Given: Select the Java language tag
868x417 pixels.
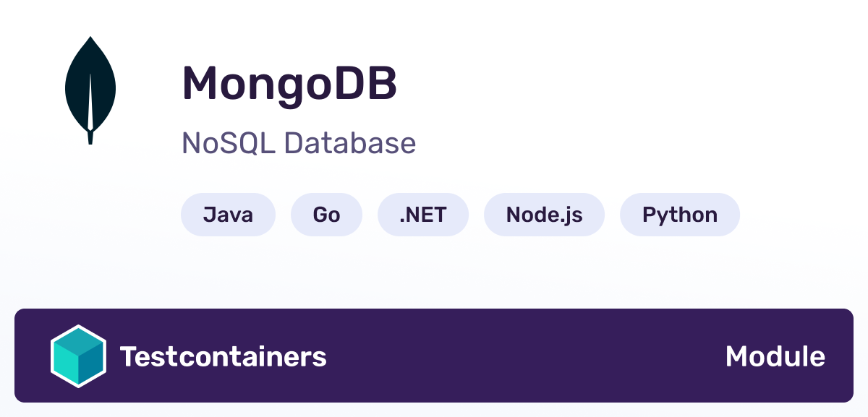Looking at the screenshot, I should point(228,215).
